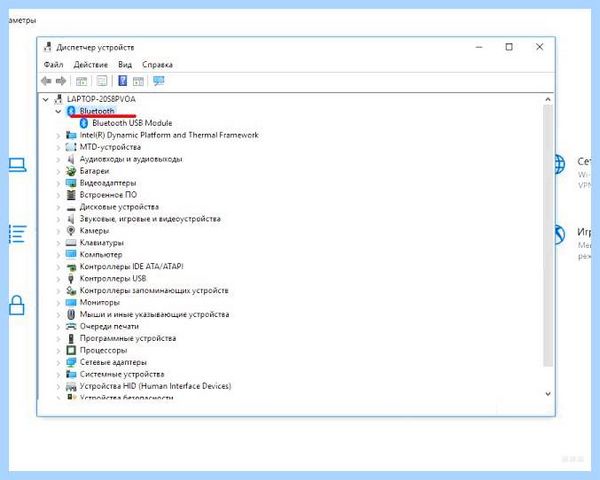The image size is (600, 480).
Task: Expand the Видеоадаптеры category
Action: [x=58, y=183]
